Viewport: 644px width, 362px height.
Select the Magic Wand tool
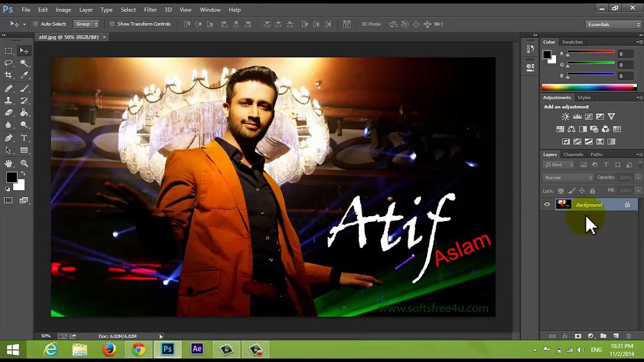pos(24,63)
